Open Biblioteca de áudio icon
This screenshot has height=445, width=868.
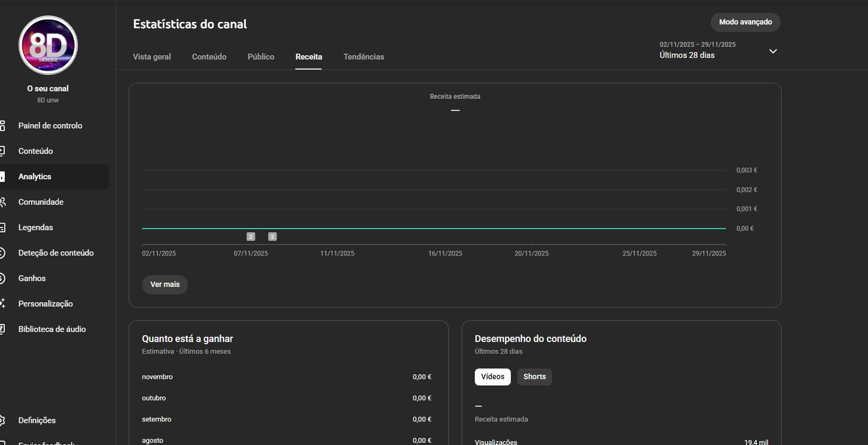pos(3,329)
